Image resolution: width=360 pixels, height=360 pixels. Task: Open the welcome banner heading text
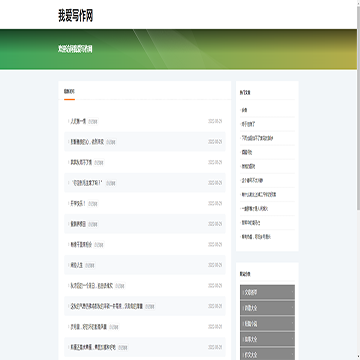(75, 49)
